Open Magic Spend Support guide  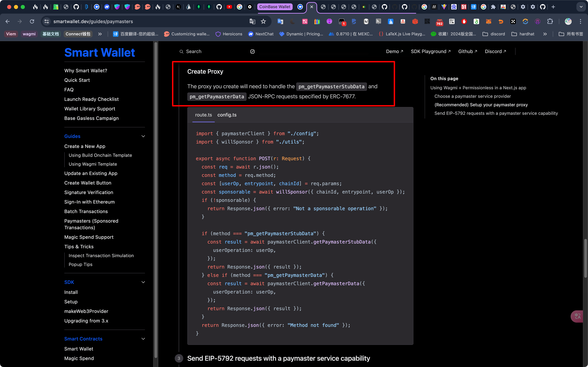89,237
